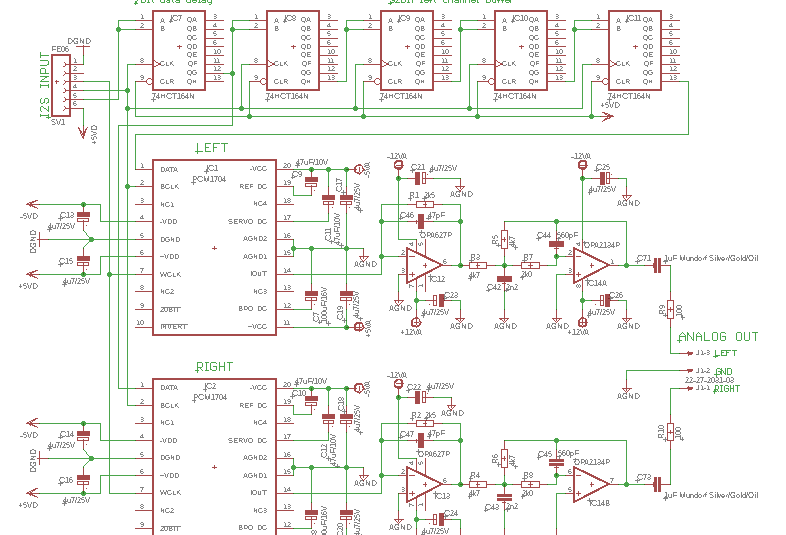Click IC1's 'INVERT' pin label
This screenshot has height=535, width=786.
[x=173, y=326]
